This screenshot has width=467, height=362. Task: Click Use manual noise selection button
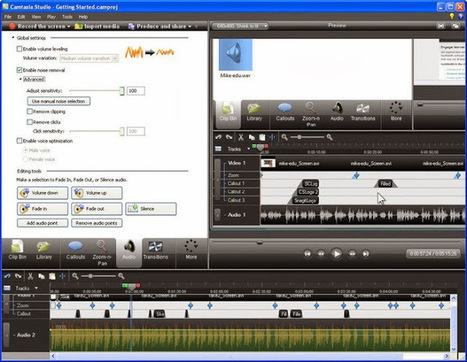(58, 101)
